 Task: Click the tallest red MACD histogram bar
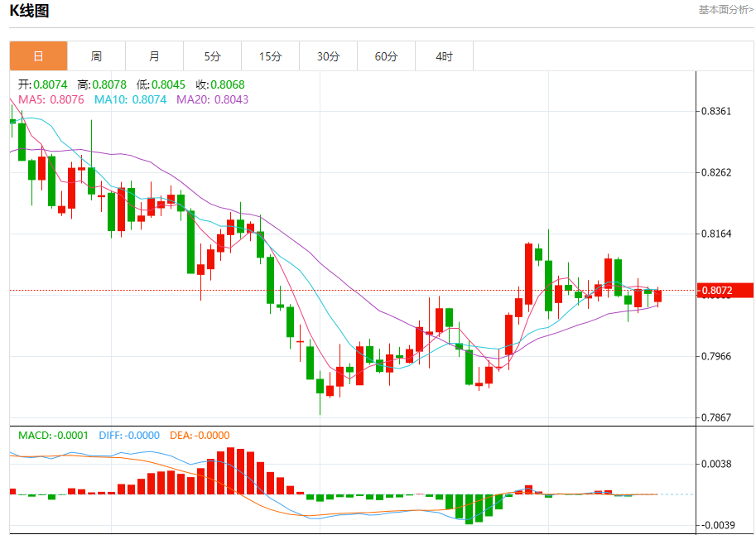(230, 471)
